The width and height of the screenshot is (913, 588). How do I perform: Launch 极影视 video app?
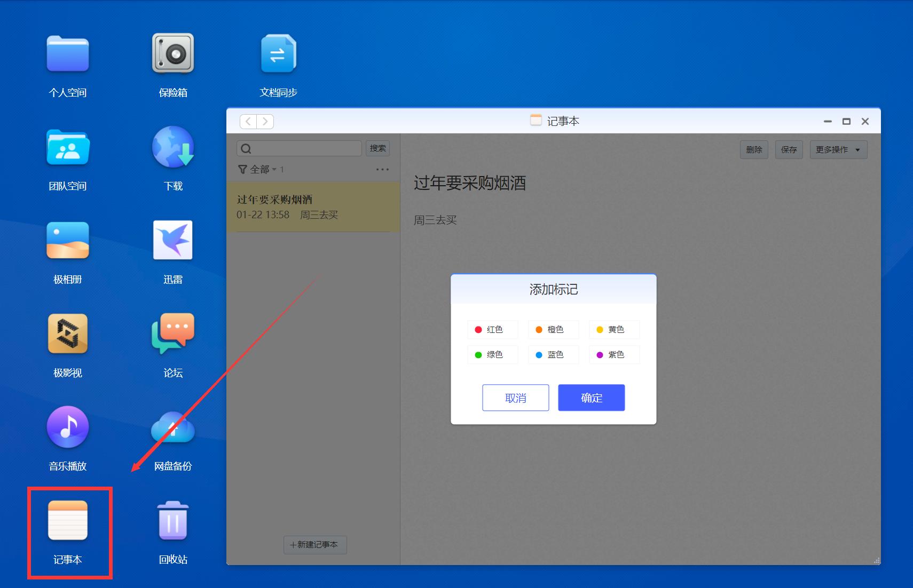[x=67, y=334]
